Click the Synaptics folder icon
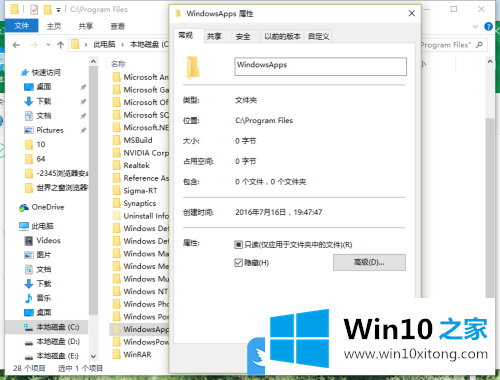This screenshot has height=380, width=500. 117,203
